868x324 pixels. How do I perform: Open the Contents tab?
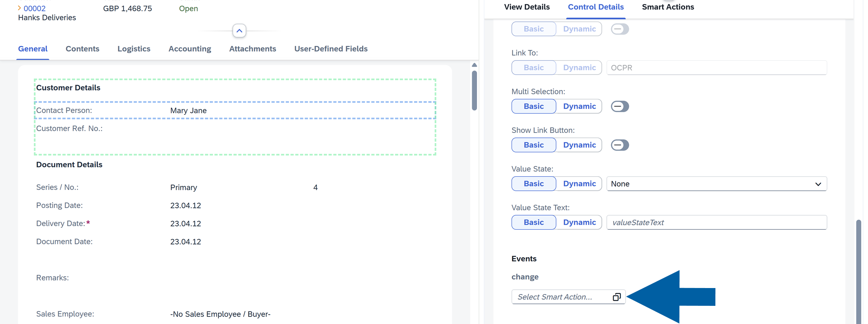tap(82, 49)
